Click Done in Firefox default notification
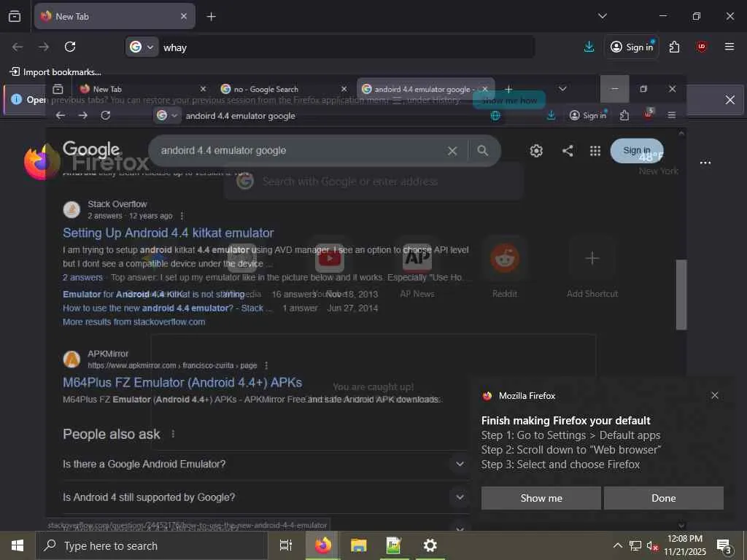 664,498
